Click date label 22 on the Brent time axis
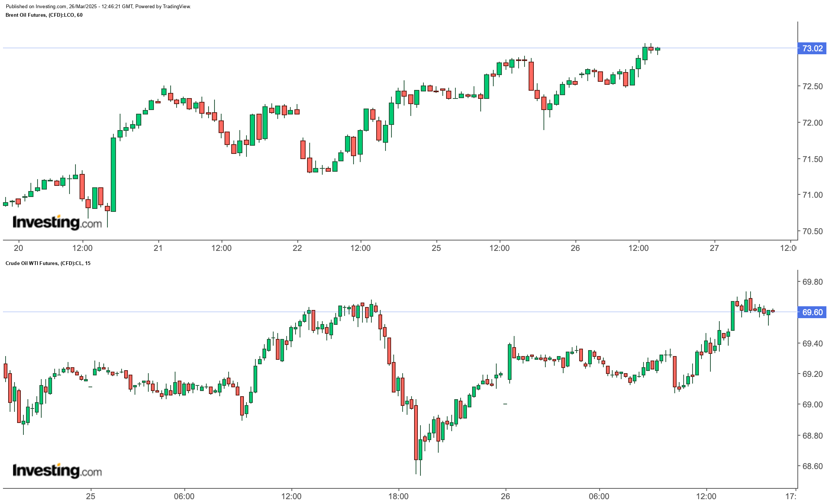Screen dimensions: 829x504 point(297,248)
